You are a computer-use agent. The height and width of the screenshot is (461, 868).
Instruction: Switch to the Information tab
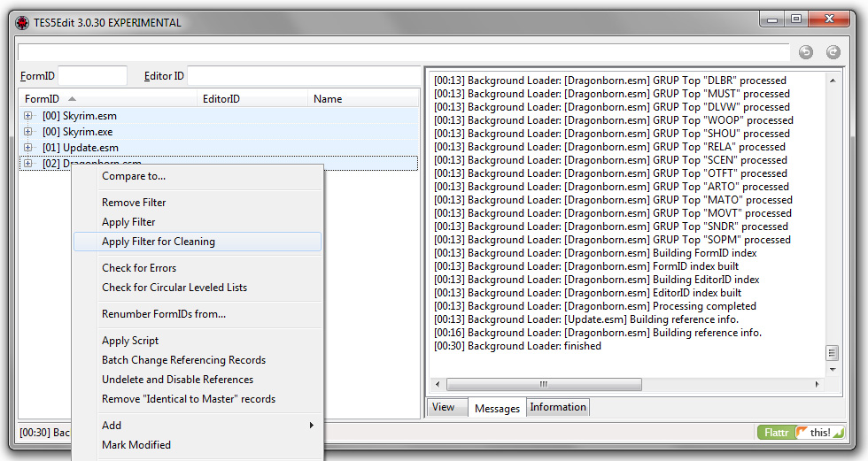click(558, 407)
